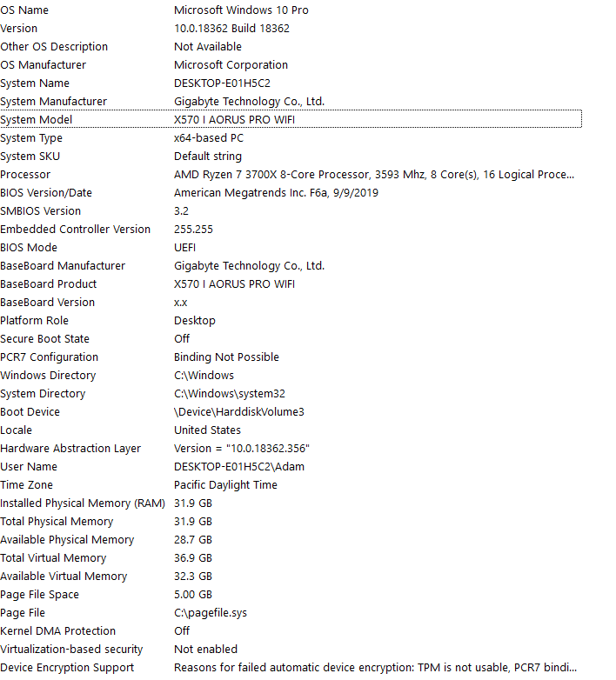
Task: Click the 'United States' value
Action: click(x=207, y=430)
